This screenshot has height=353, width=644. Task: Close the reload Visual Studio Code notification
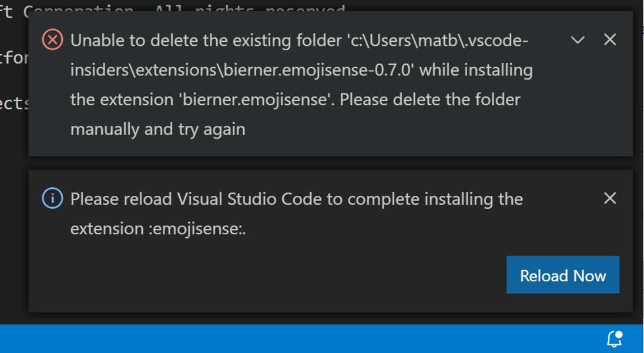click(x=609, y=198)
